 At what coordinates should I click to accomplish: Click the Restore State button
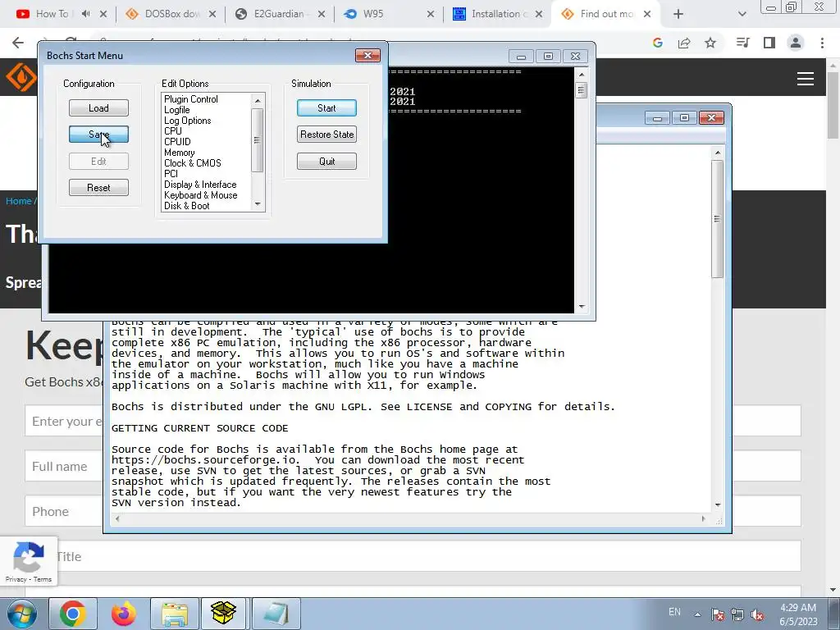tap(326, 135)
